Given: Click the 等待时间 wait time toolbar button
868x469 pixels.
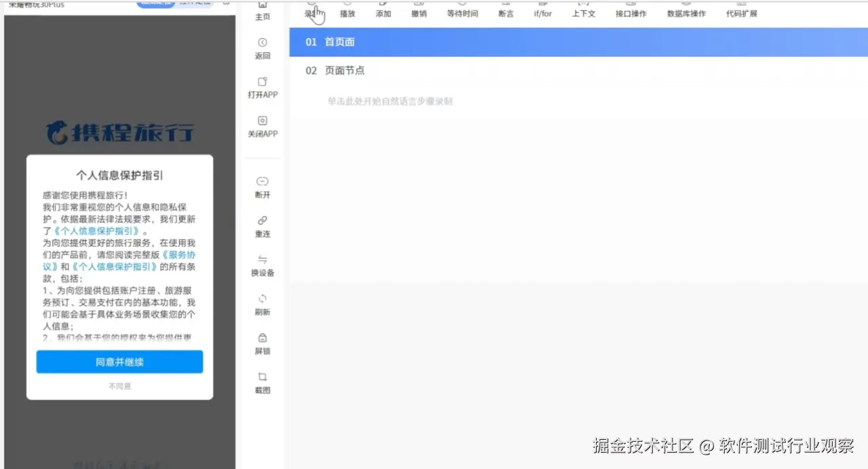Looking at the screenshot, I should click(462, 10).
